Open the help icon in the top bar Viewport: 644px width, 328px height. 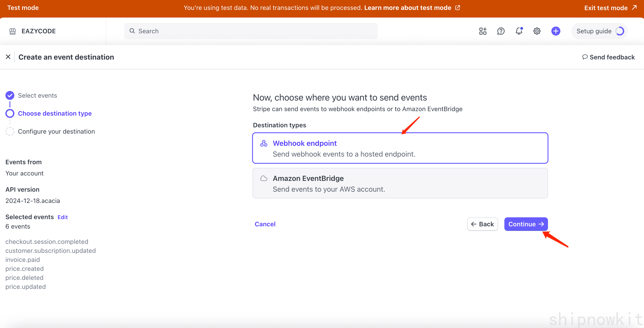(501, 31)
